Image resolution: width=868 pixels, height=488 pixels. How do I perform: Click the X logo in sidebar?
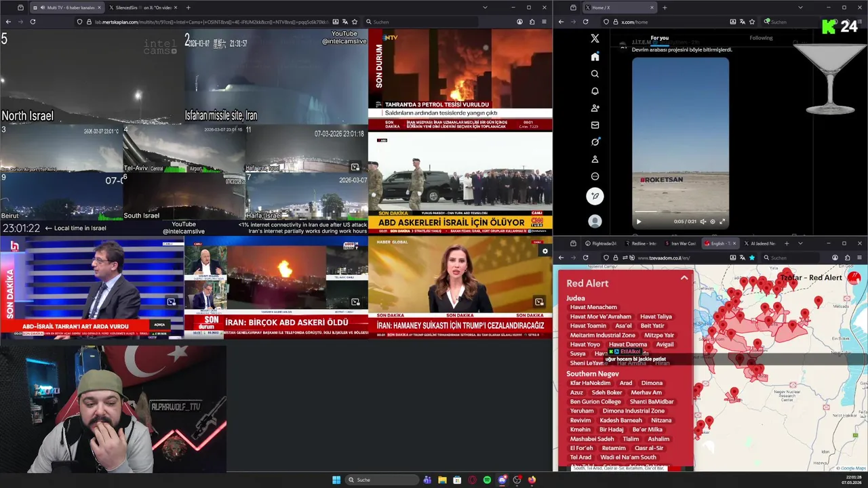[595, 39]
